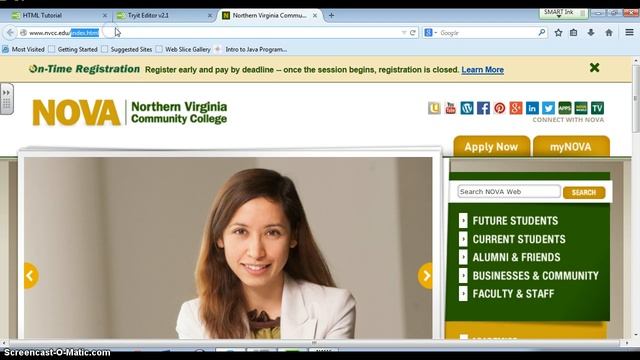The width and height of the screenshot is (640, 360).
Task: Go to the browser Home icon
Action: (x=609, y=33)
